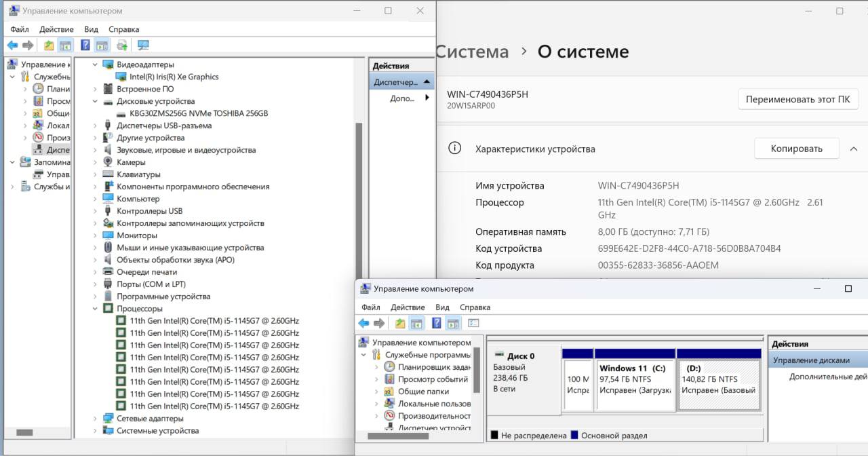Open Help icon in Device Manager window toolbar
Screen dimensions: 868x456
[85, 45]
